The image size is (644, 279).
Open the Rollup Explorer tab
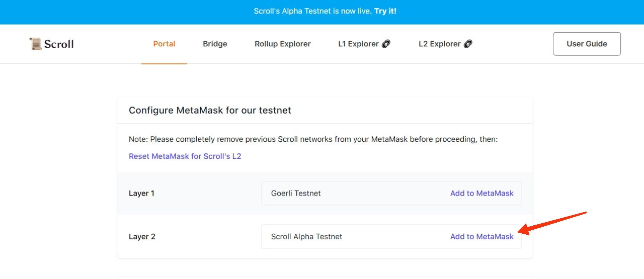click(x=283, y=44)
